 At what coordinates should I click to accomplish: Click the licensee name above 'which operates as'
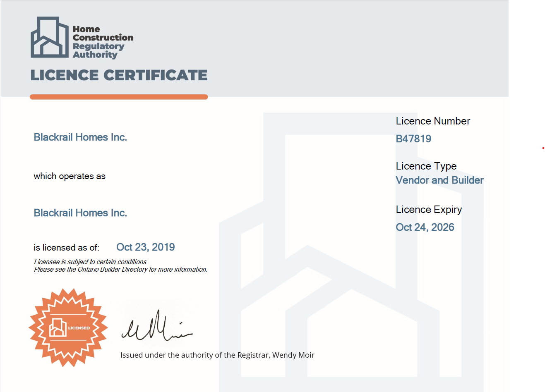click(x=80, y=137)
